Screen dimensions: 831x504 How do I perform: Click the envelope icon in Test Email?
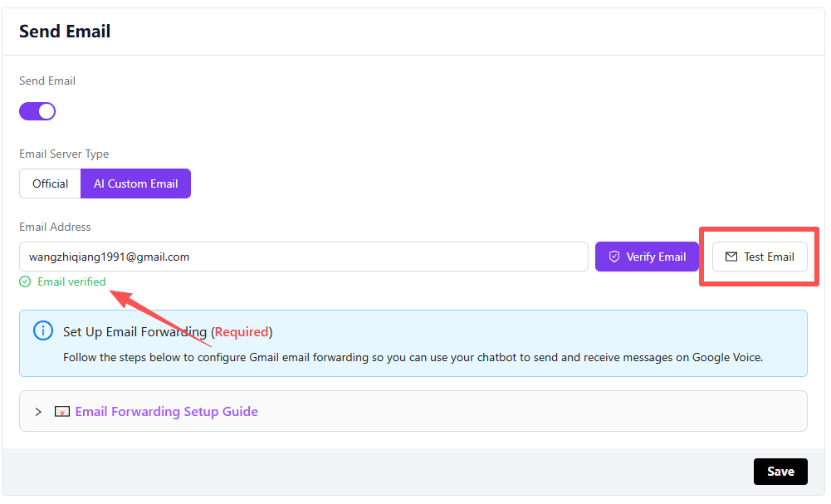pyautogui.click(x=731, y=257)
